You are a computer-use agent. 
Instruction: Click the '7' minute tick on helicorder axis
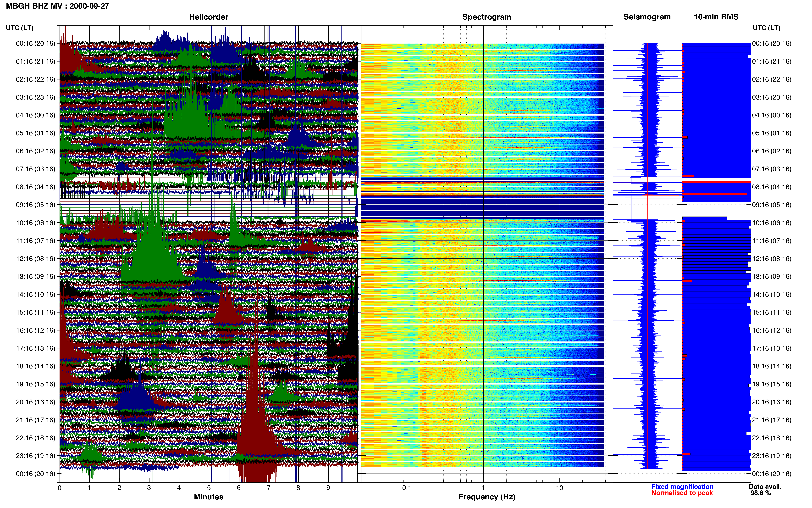[x=269, y=488]
